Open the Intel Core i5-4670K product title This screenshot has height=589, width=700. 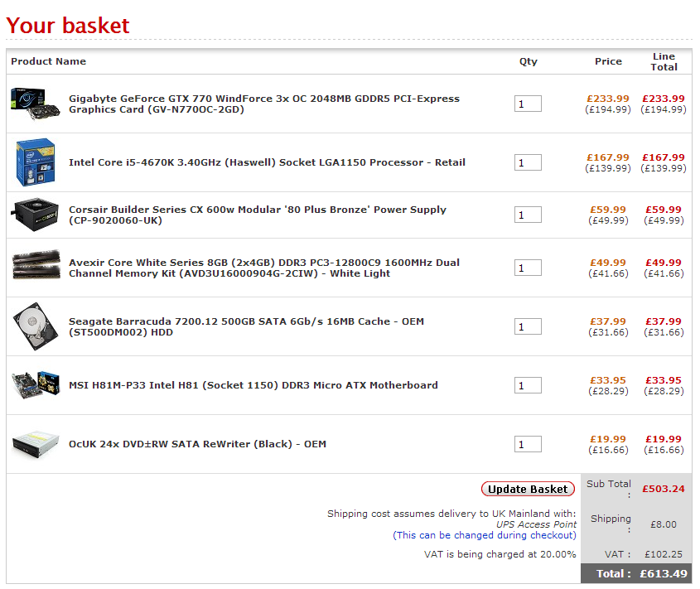pos(267,162)
